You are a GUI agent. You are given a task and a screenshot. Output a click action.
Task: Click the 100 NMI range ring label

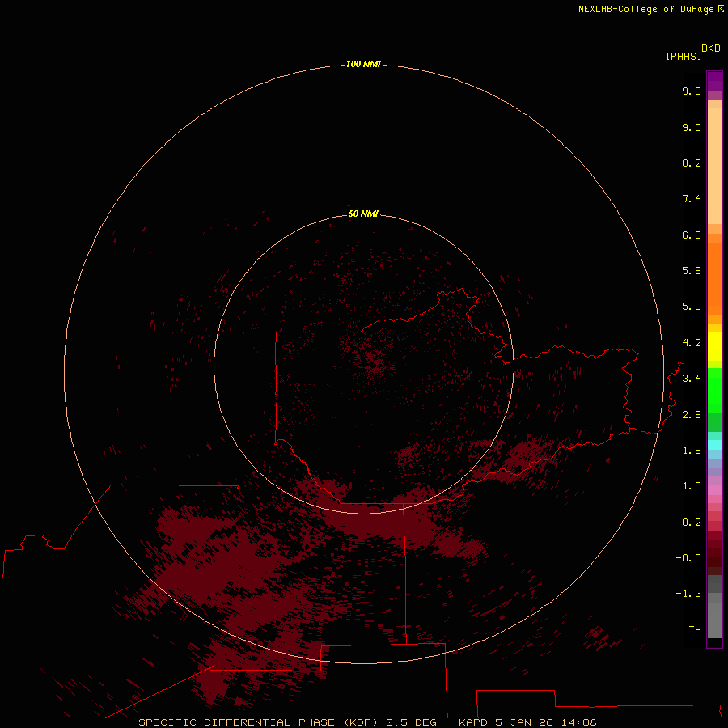[363, 64]
